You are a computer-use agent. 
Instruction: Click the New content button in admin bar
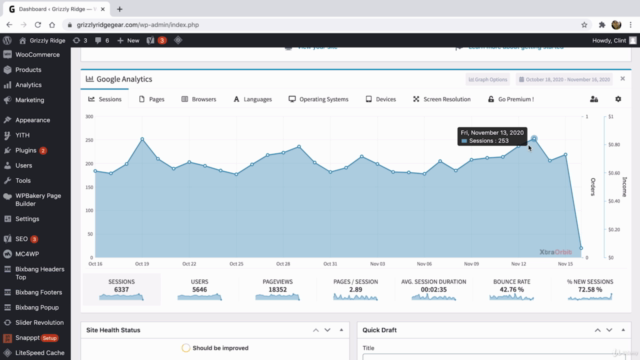click(128, 40)
